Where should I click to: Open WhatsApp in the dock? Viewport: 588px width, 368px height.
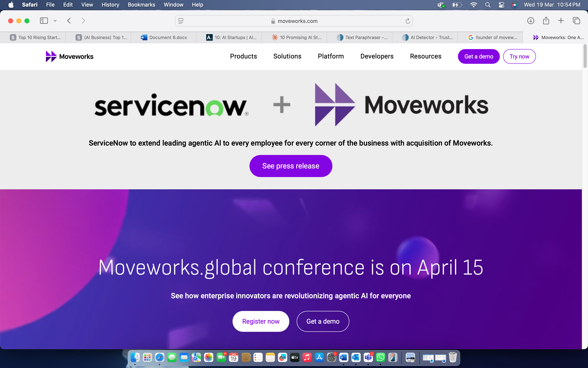(x=380, y=357)
